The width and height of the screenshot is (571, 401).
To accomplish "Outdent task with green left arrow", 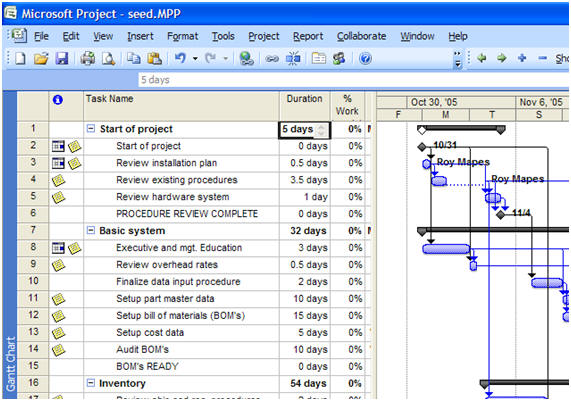I will (481, 58).
